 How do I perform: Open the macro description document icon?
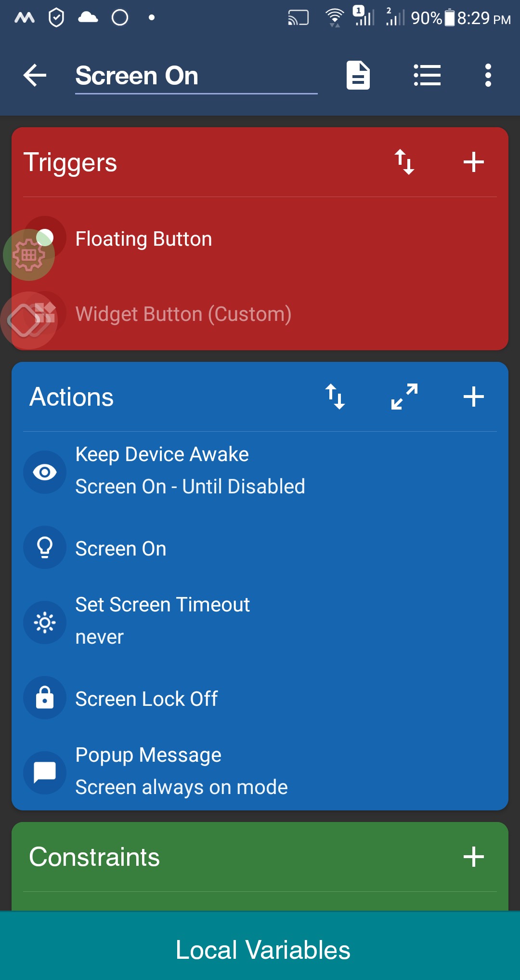coord(358,75)
